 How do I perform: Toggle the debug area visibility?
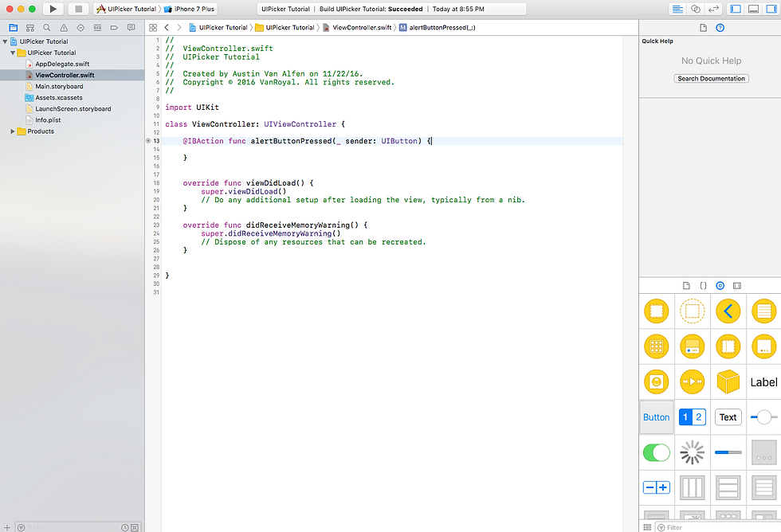[754, 9]
